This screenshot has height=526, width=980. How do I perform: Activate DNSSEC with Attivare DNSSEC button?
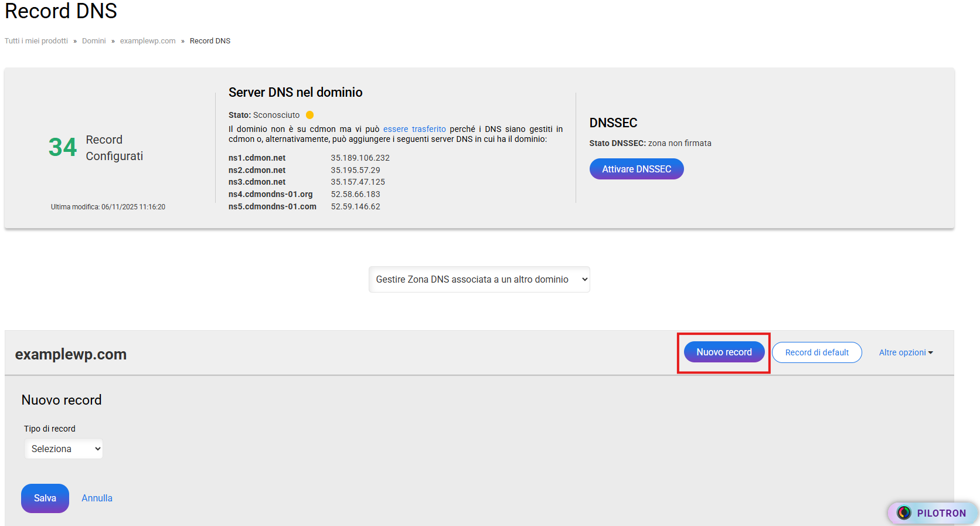tap(637, 169)
